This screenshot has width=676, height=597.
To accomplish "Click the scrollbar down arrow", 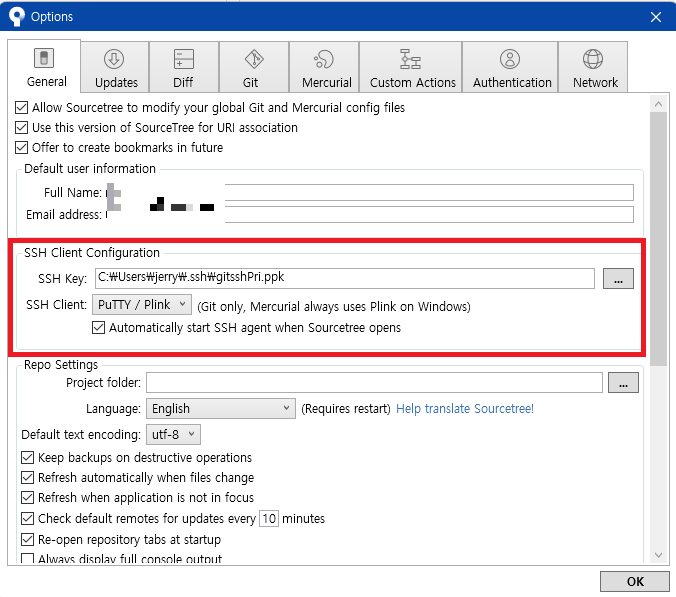I will coord(658,555).
